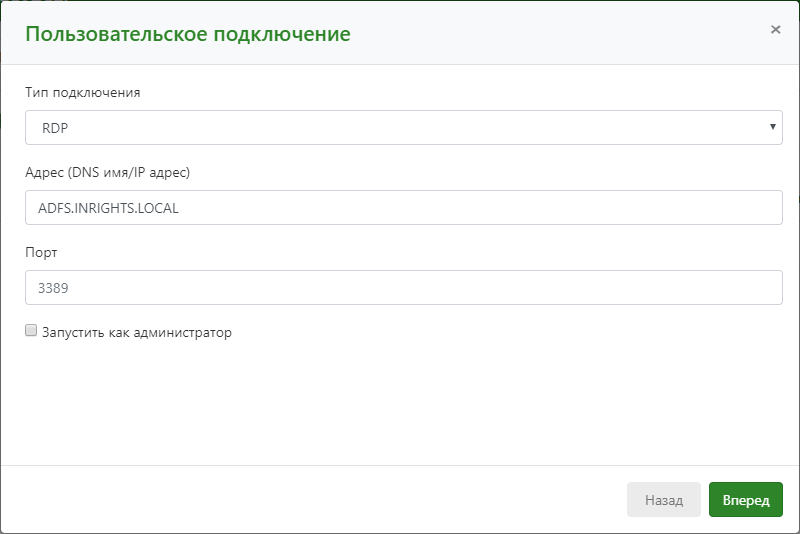Go forward with the Вперед button
The height and width of the screenshot is (534, 800).
(x=745, y=499)
